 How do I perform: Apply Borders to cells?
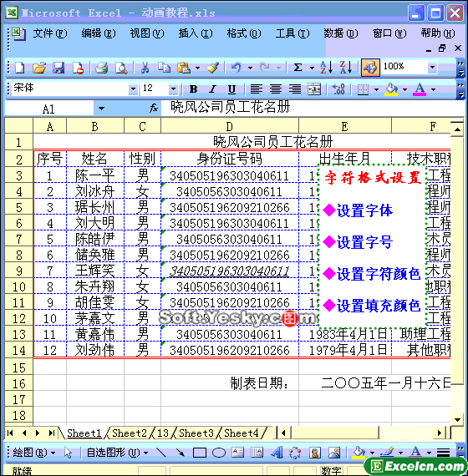click(363, 89)
